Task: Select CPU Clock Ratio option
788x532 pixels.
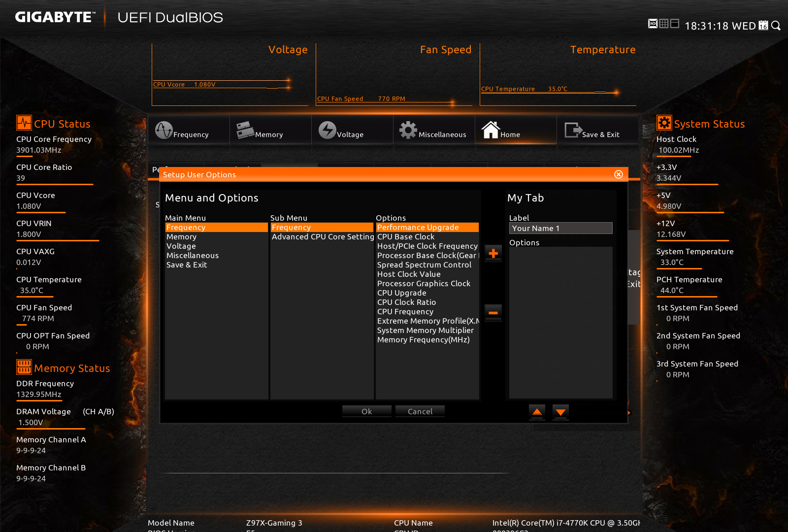Action: [x=427, y=302]
